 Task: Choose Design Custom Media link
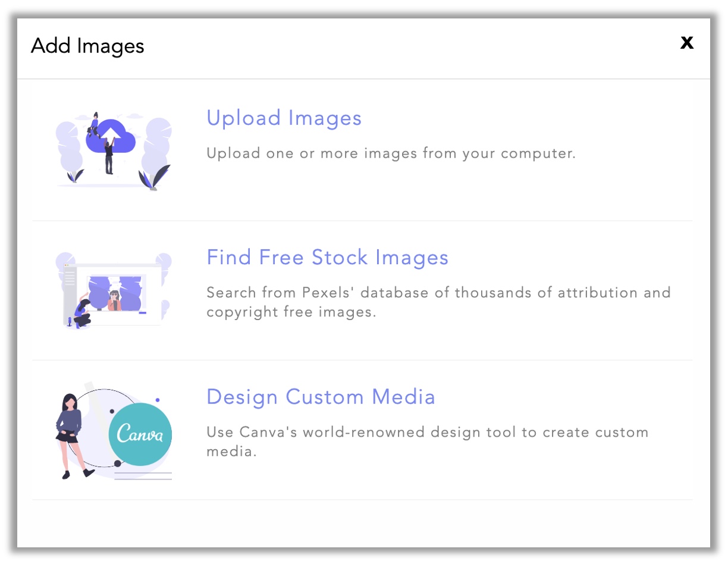point(321,397)
